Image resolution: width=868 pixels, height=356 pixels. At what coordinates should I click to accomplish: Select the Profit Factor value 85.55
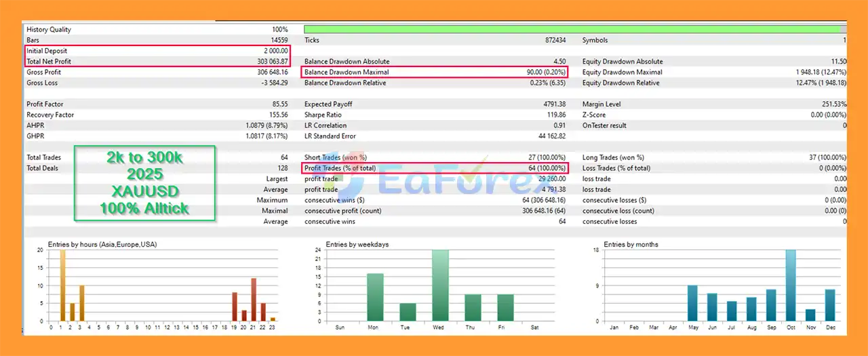point(279,104)
